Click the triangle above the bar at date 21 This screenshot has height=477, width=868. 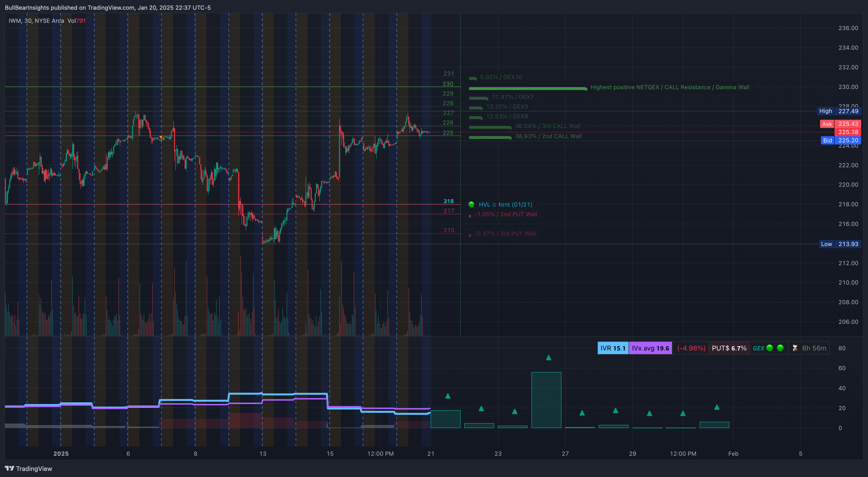(x=448, y=396)
